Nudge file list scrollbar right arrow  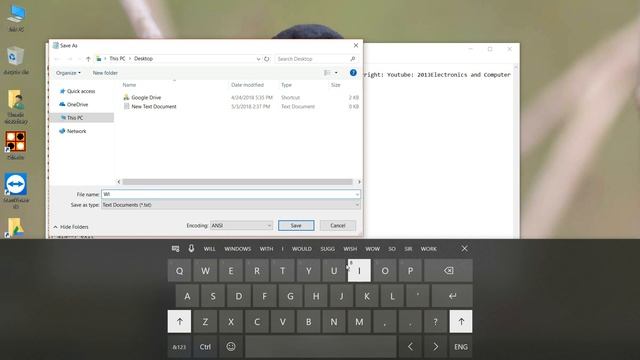pos(359,182)
